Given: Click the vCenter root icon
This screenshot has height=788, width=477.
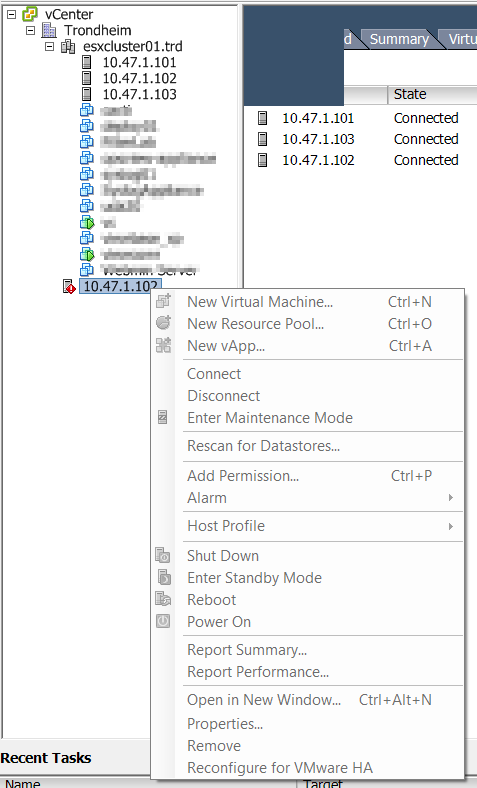Looking at the screenshot, I should click(x=31, y=14).
